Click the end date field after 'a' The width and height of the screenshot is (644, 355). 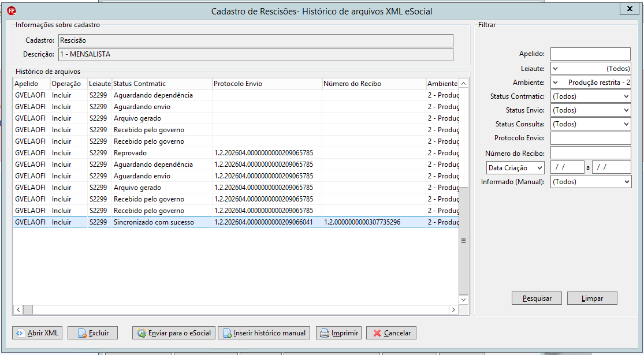[612, 167]
